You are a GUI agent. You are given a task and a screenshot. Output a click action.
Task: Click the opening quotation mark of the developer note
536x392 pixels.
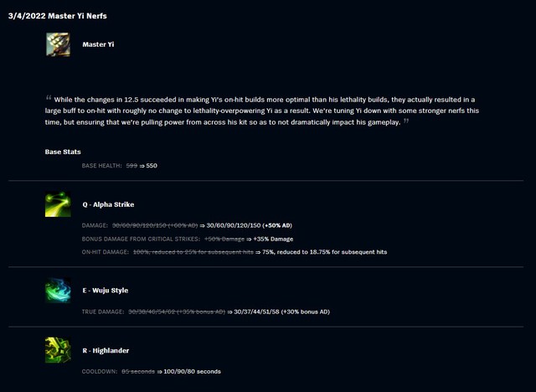click(49, 97)
